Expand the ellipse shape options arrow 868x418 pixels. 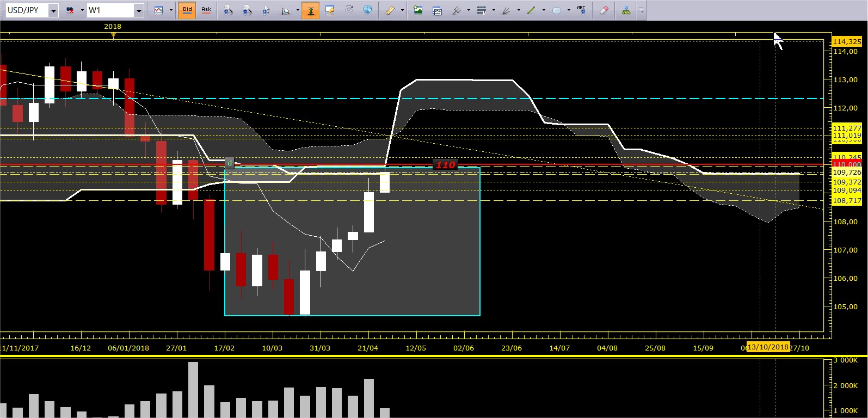pos(569,10)
